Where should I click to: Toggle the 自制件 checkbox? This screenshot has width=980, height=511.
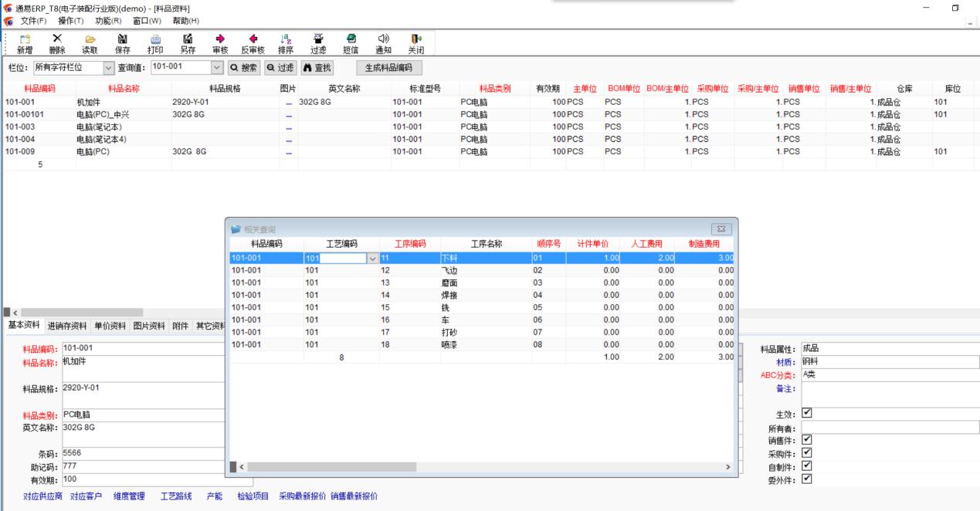click(x=807, y=465)
